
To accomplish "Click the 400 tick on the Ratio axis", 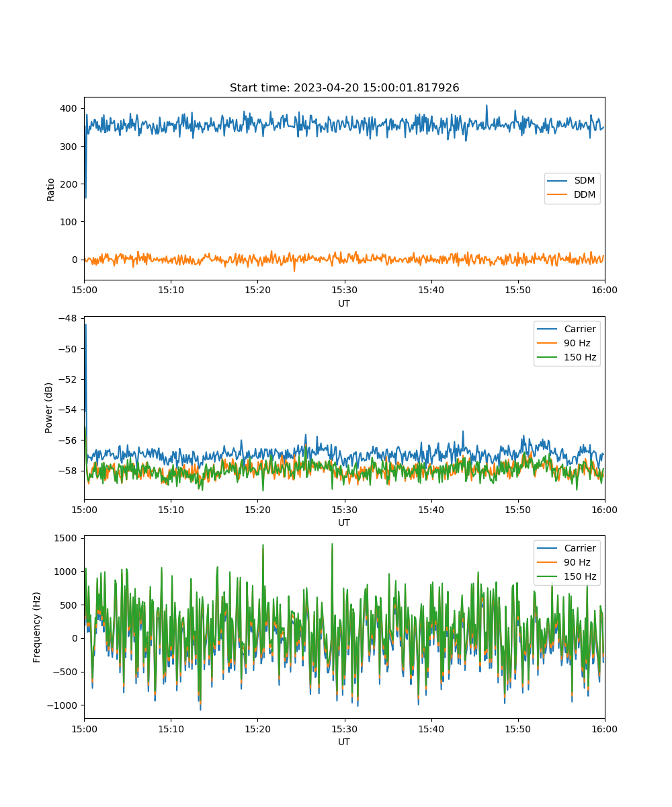I will [69, 108].
